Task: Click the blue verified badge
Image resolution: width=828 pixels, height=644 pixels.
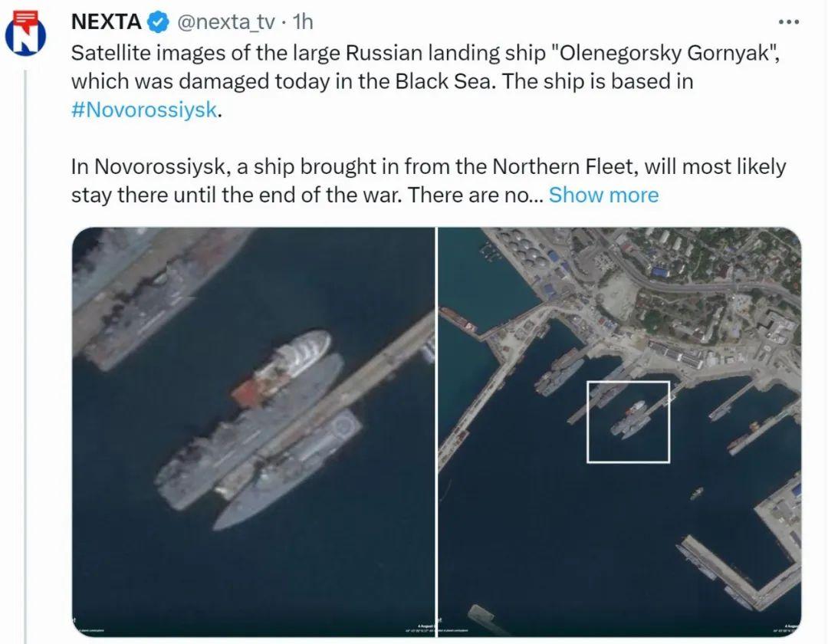Action: coord(159,22)
